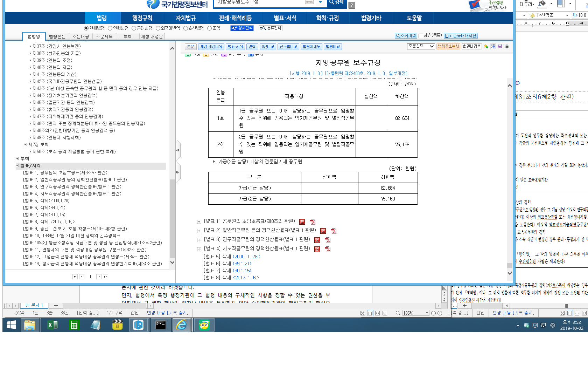Viewport: 588px width, 368px height.
Task: Click the save icon beside the print icon
Action: coord(500,47)
